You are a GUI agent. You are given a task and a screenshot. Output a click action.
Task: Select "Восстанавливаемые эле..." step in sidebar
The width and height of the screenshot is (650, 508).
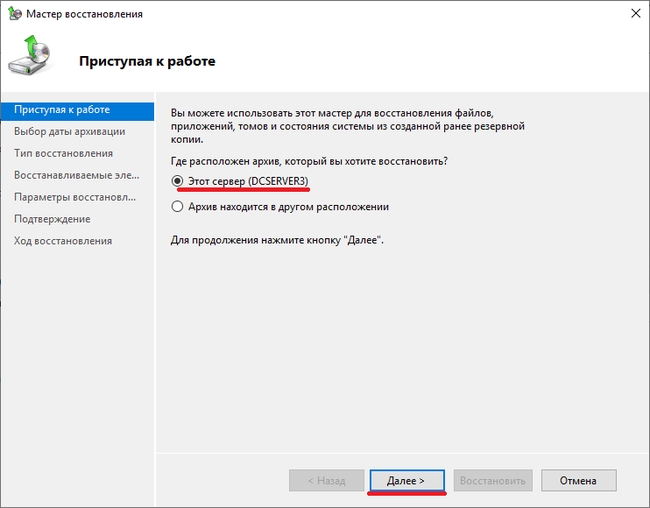pyautogui.click(x=77, y=175)
